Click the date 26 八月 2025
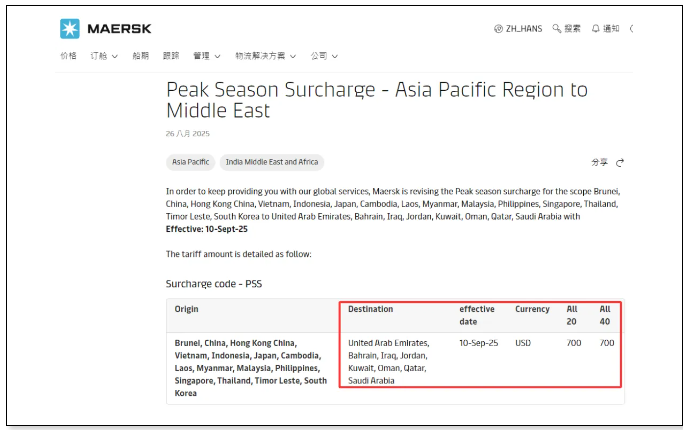 tap(188, 134)
